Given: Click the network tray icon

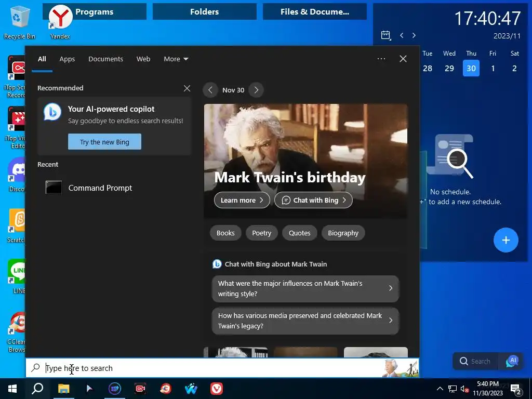Looking at the screenshot, I should (x=453, y=389).
